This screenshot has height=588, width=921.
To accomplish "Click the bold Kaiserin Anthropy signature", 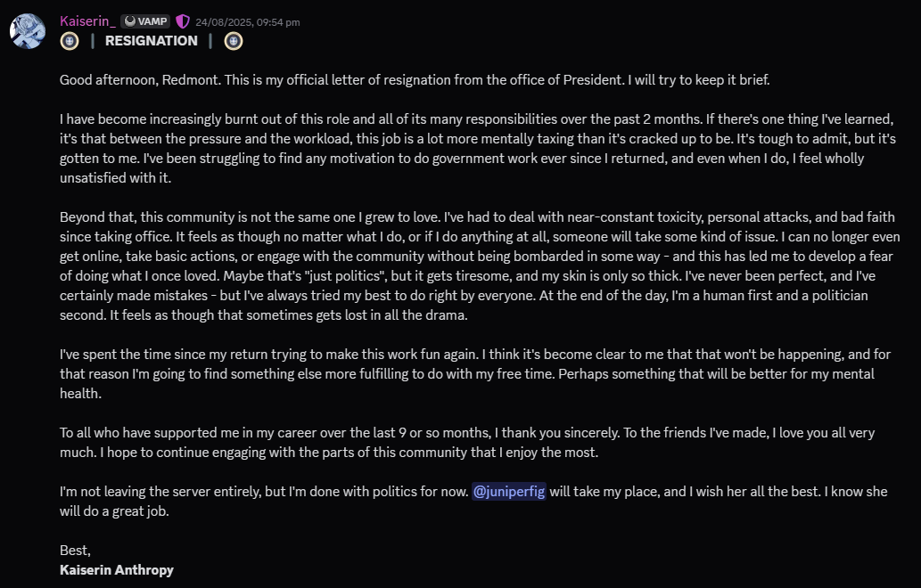I will (117, 569).
